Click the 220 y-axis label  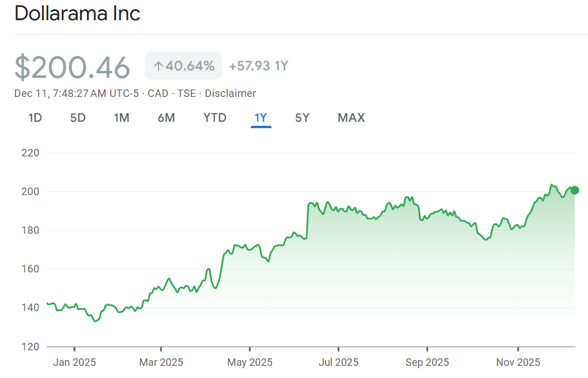pyautogui.click(x=29, y=153)
